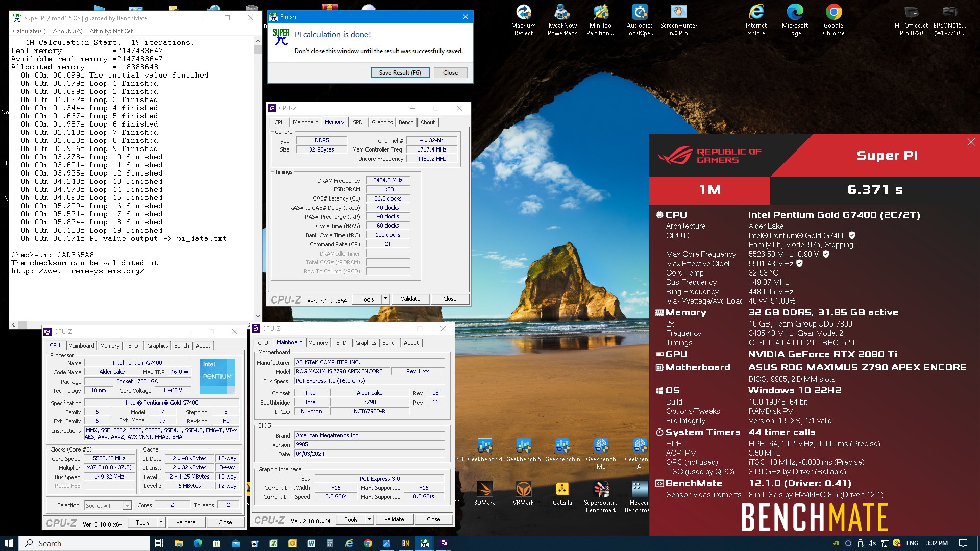Click muted speaker tray icon
The height and width of the screenshot is (551, 980).
pos(872,543)
